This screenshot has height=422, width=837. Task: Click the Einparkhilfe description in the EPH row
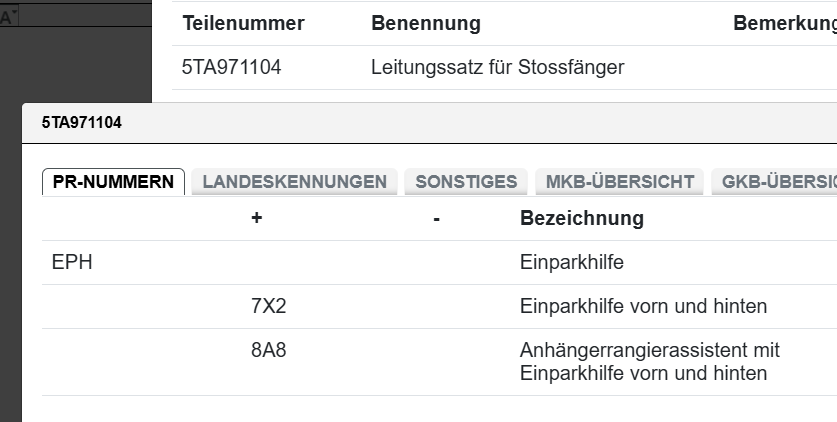pyautogui.click(x=572, y=263)
